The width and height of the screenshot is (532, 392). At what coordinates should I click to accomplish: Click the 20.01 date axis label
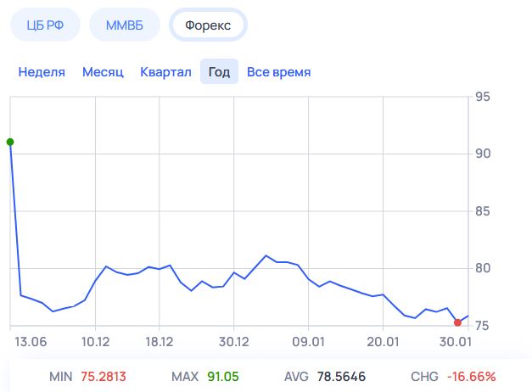click(x=383, y=341)
